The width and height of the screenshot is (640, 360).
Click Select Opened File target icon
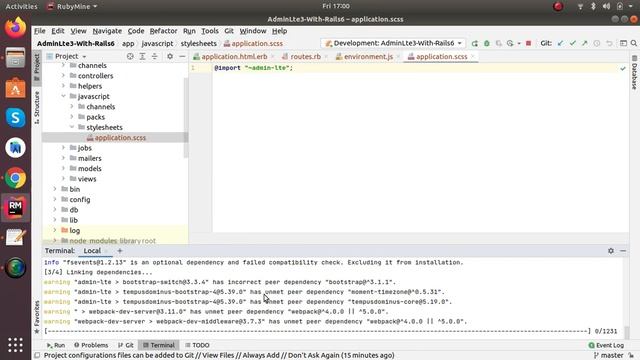tap(130, 56)
